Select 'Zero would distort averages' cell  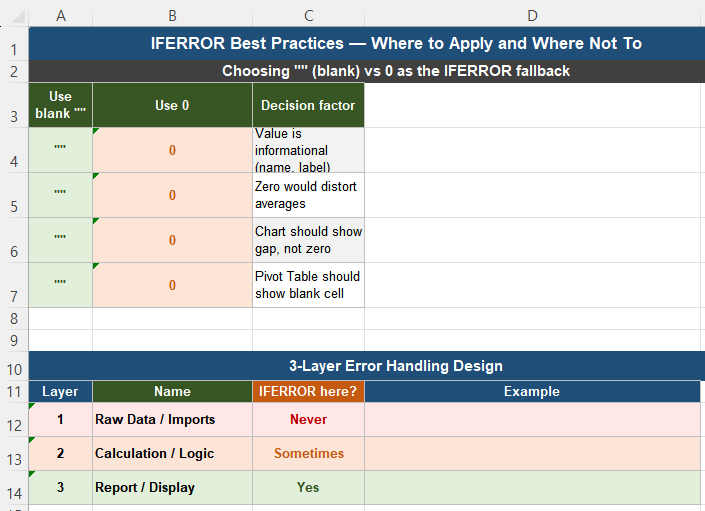tap(308, 195)
